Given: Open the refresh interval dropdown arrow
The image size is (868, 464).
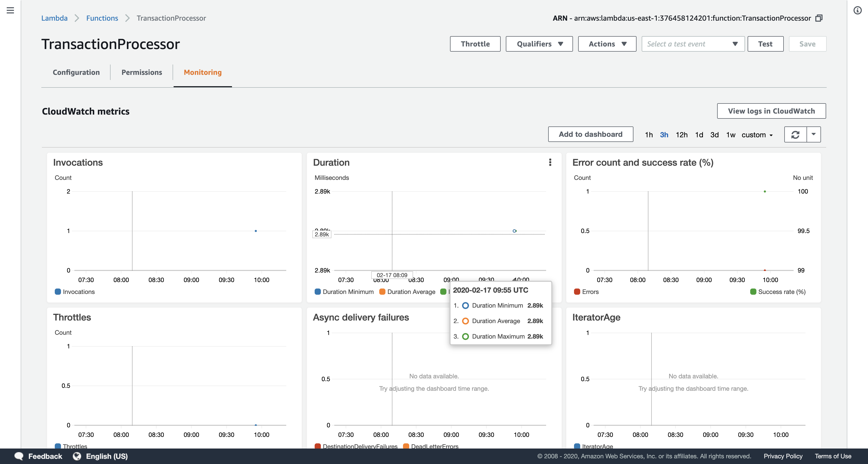Looking at the screenshot, I should tap(813, 135).
